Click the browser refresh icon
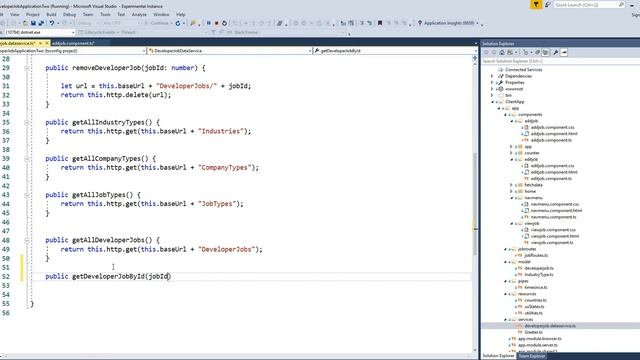Image resolution: width=640 pixels, height=360 pixels. tap(178, 23)
